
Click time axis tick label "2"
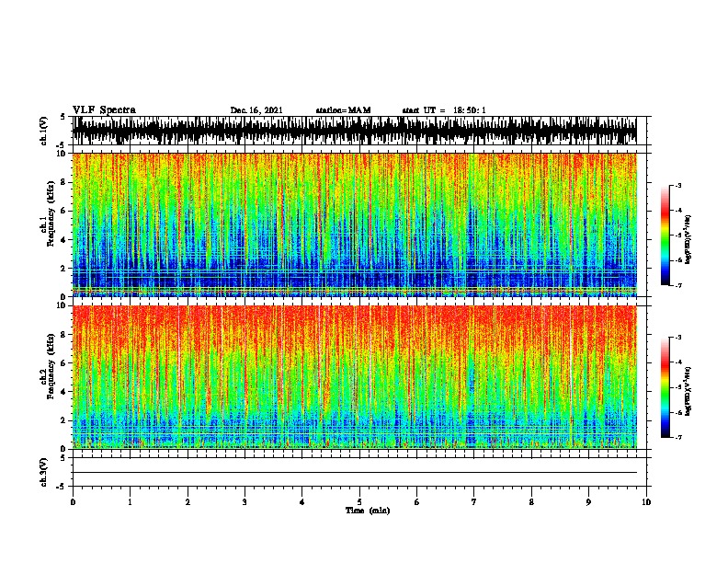188,502
